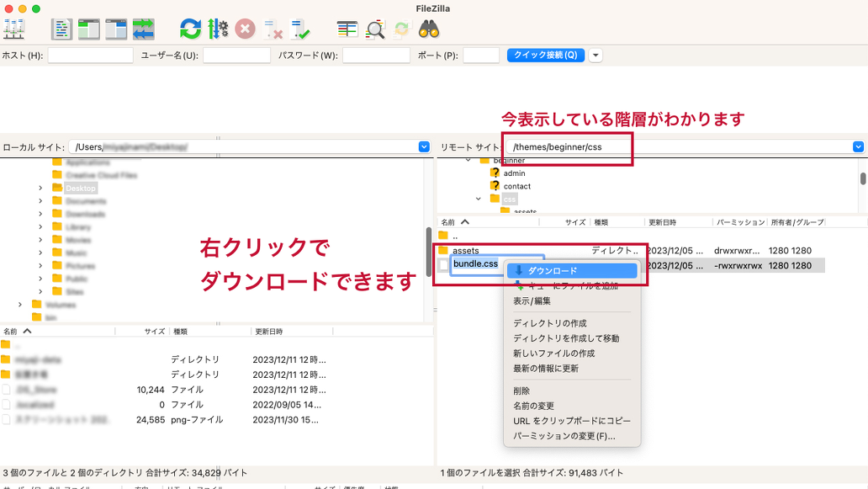This screenshot has width=868, height=489.
Task: Click the ホスト input field
Action: click(x=90, y=56)
